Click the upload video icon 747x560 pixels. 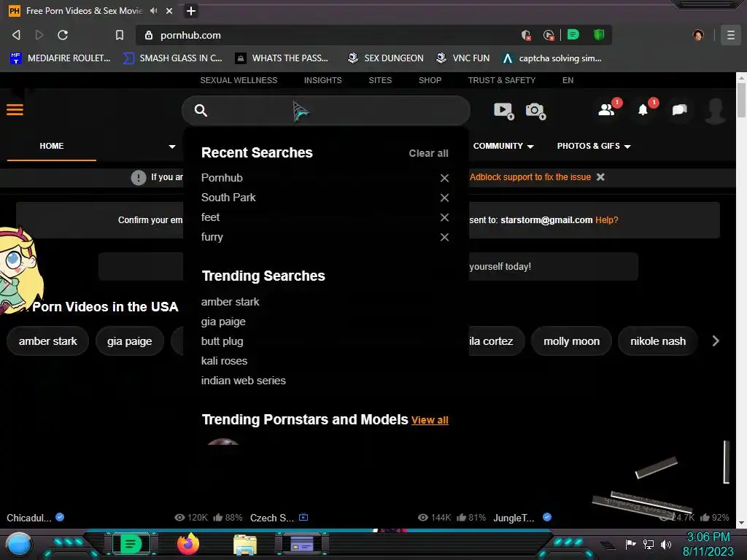[503, 111]
